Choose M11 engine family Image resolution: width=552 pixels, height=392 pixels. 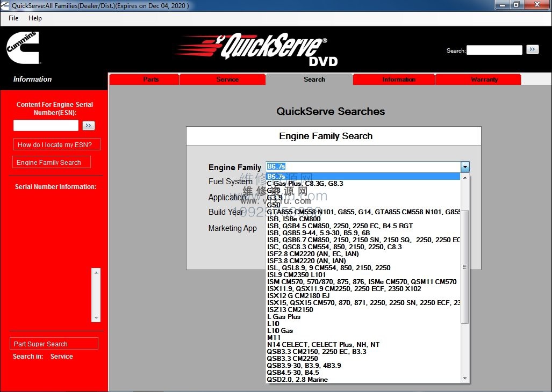363,338
